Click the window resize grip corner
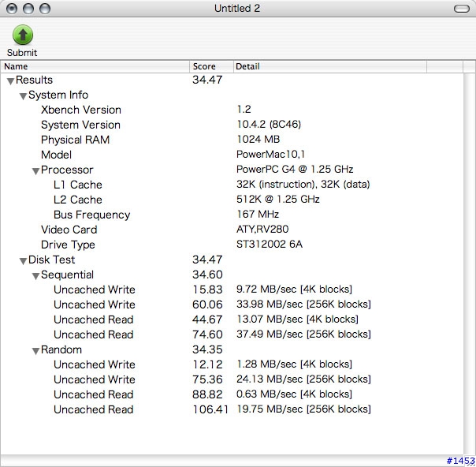 click(472, 462)
